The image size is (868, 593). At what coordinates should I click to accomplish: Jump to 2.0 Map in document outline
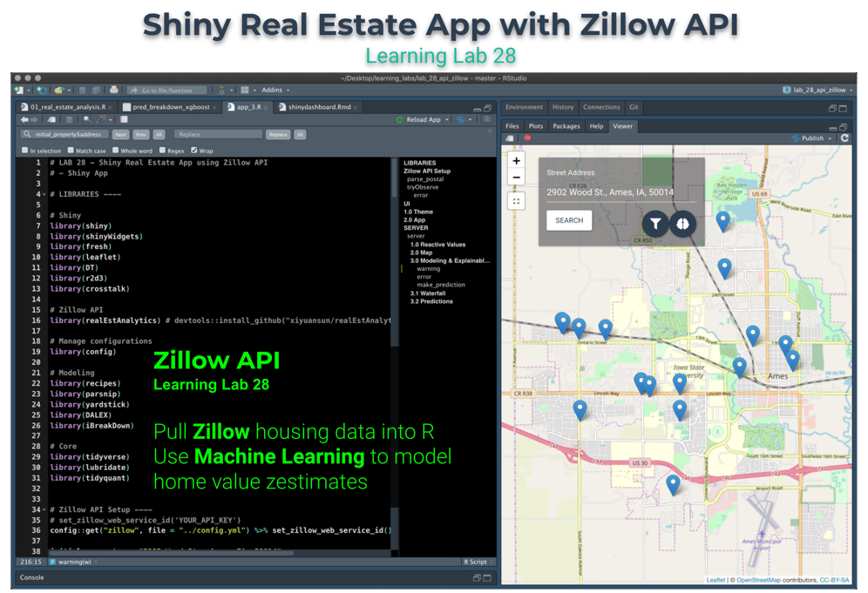point(421,253)
